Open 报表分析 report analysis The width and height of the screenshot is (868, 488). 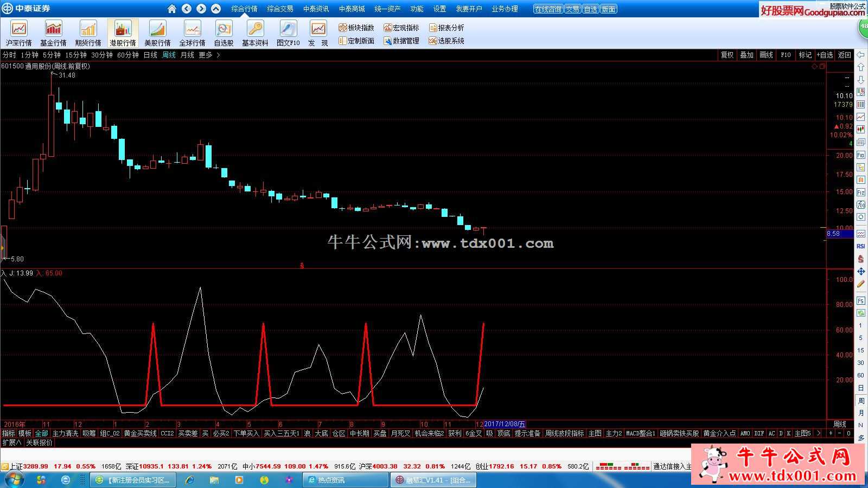446,28
